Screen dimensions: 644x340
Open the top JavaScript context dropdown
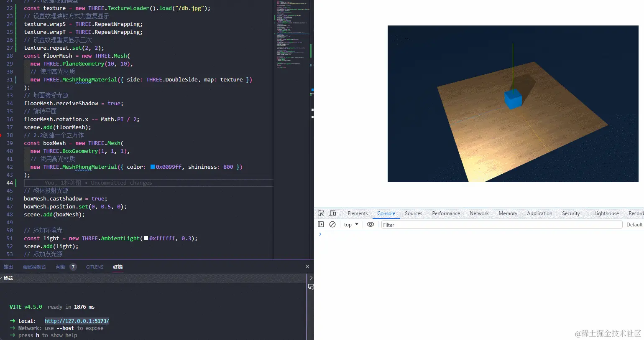(351, 225)
